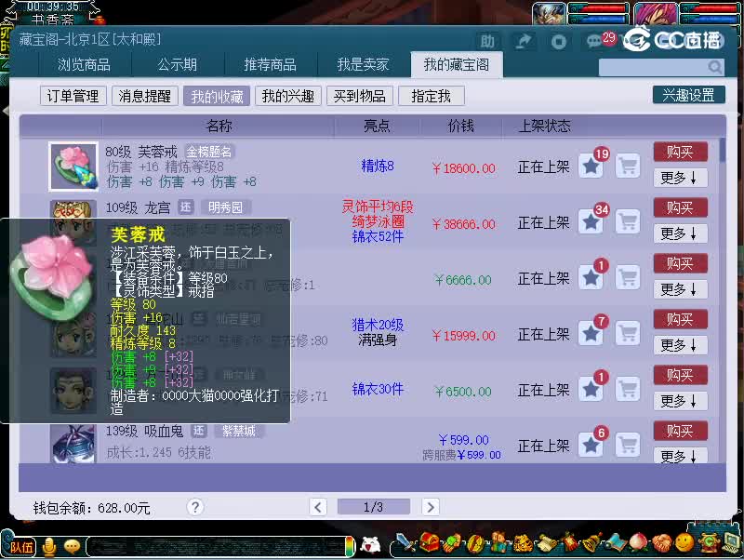Add 吸血鬼 ¥599 item to cart
This screenshot has height=560, width=744.
tap(628, 445)
